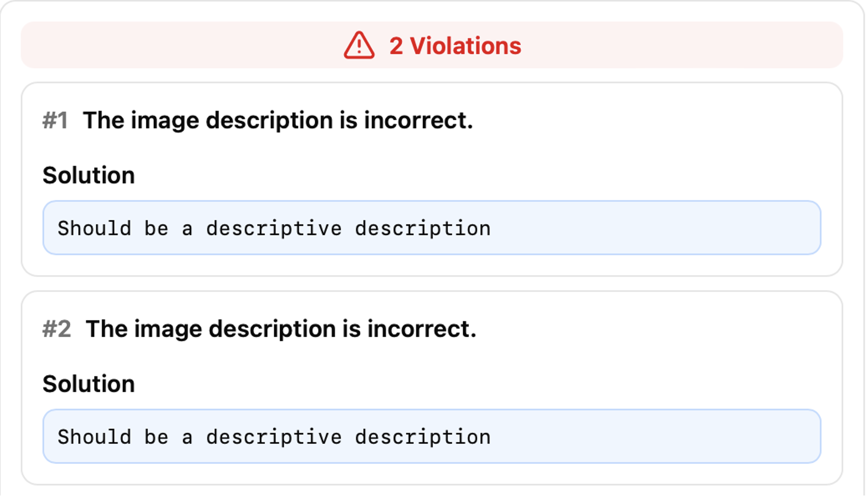
Task: Select the violation #2 card body
Action: coord(433,386)
